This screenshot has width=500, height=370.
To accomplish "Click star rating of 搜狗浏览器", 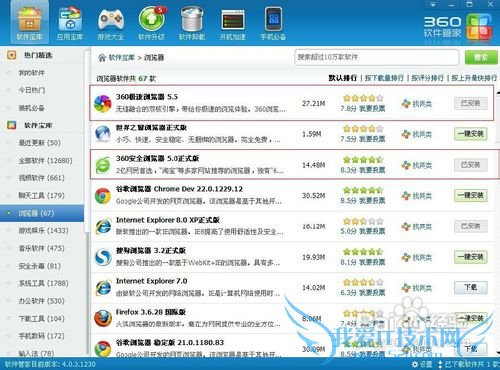I will point(363,252).
